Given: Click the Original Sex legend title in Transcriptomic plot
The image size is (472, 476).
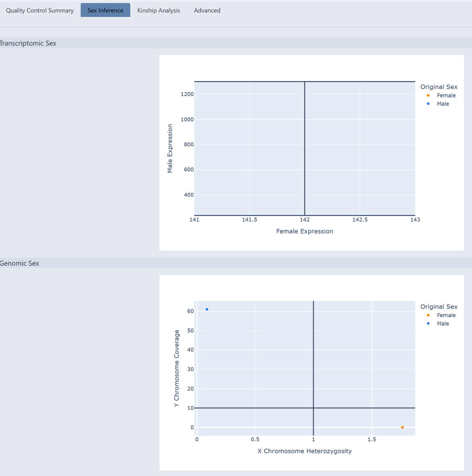Looking at the screenshot, I should [x=439, y=87].
